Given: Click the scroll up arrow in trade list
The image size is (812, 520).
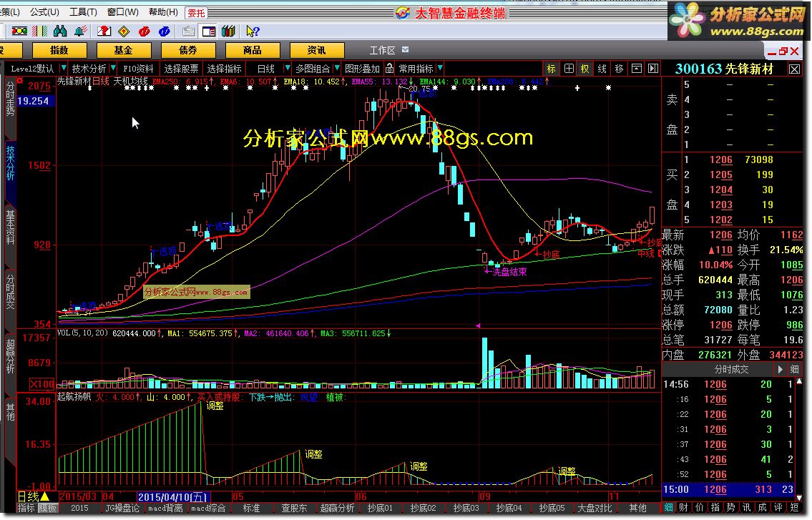Looking at the screenshot, I should tap(799, 381).
